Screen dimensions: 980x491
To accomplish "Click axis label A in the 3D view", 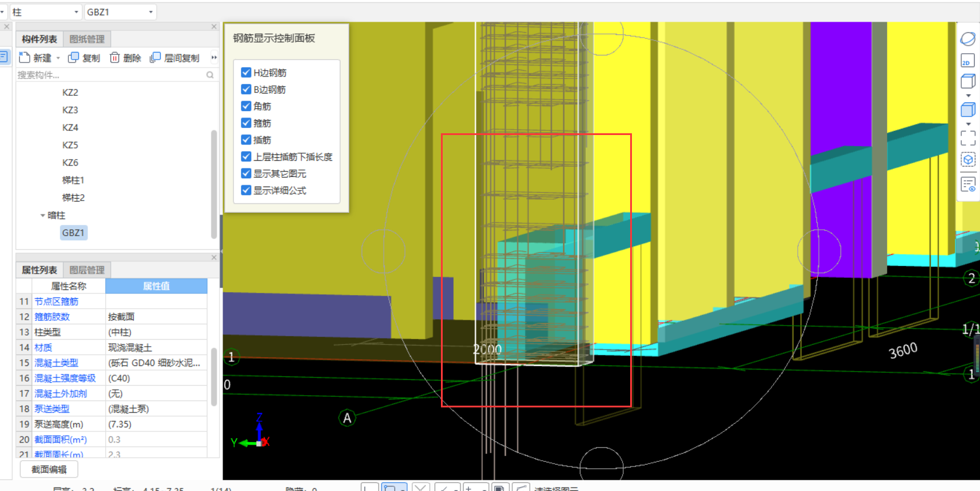I will (x=347, y=418).
